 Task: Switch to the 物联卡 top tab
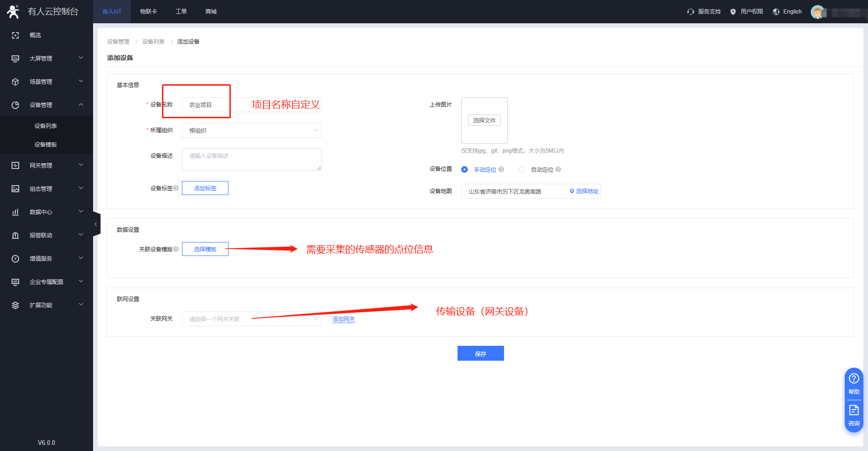click(x=148, y=12)
